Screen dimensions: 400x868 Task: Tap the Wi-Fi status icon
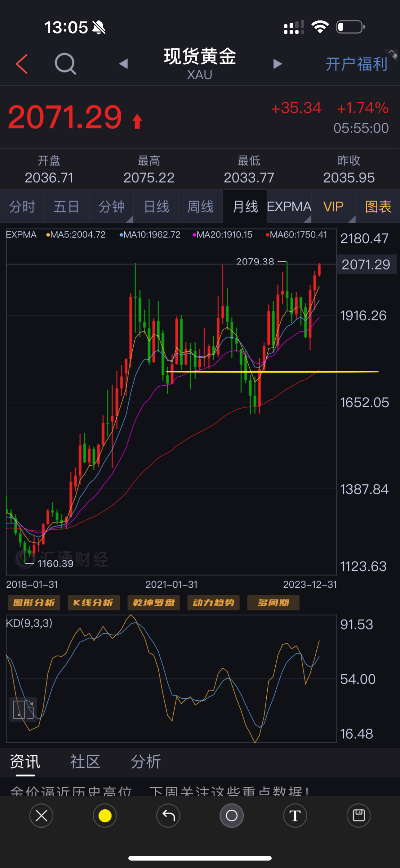[320, 27]
